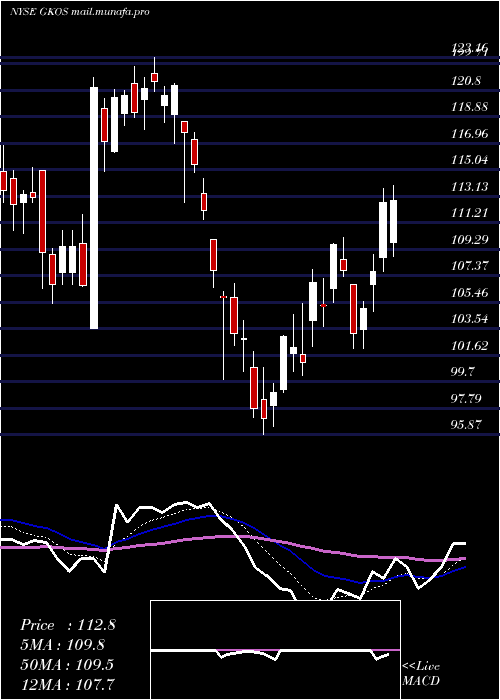Click the 101.62 price axis label

(469, 346)
